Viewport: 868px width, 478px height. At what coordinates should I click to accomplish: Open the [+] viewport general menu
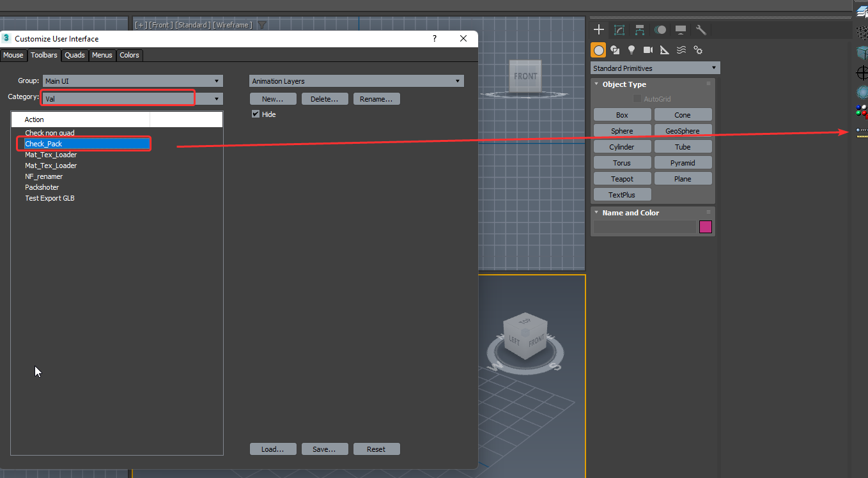(x=140, y=25)
